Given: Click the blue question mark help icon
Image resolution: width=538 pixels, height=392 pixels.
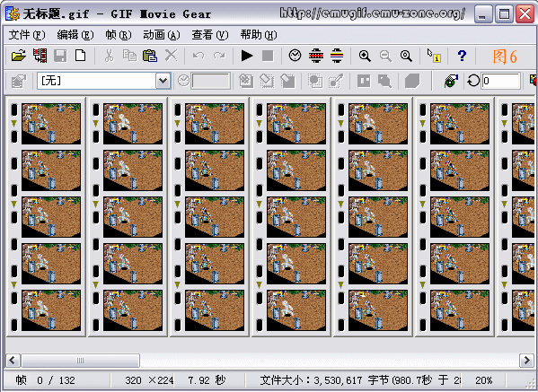Looking at the screenshot, I should (462, 56).
